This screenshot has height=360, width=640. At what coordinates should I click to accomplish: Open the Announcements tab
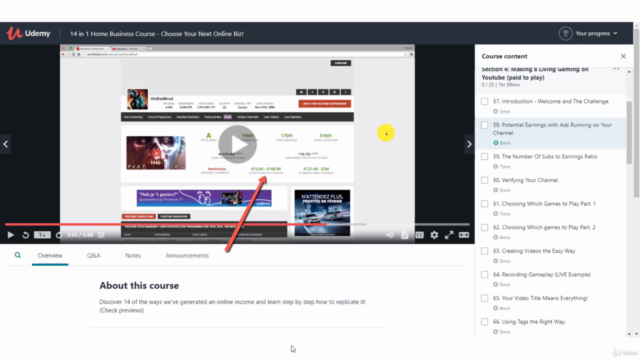point(187,256)
